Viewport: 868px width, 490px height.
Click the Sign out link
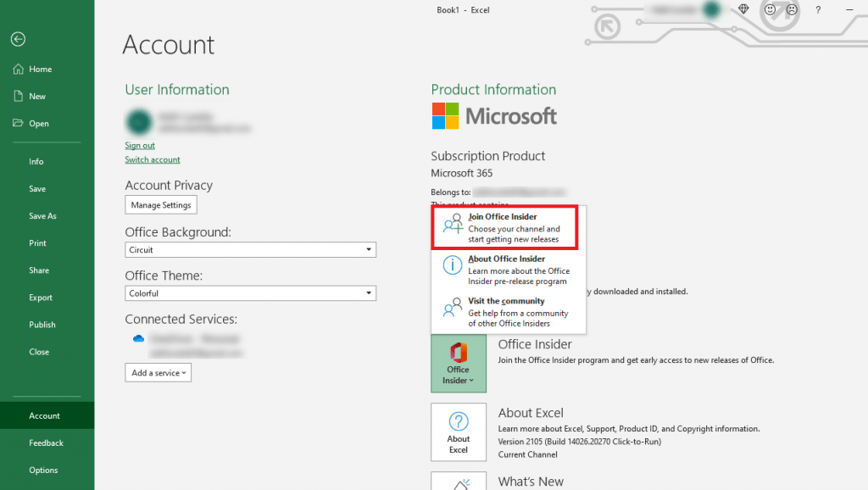click(x=139, y=145)
